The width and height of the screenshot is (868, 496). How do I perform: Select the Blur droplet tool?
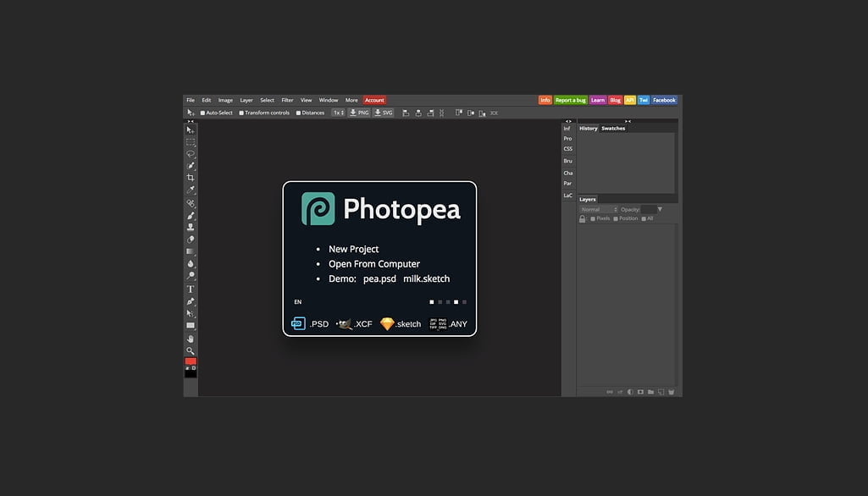tap(191, 263)
